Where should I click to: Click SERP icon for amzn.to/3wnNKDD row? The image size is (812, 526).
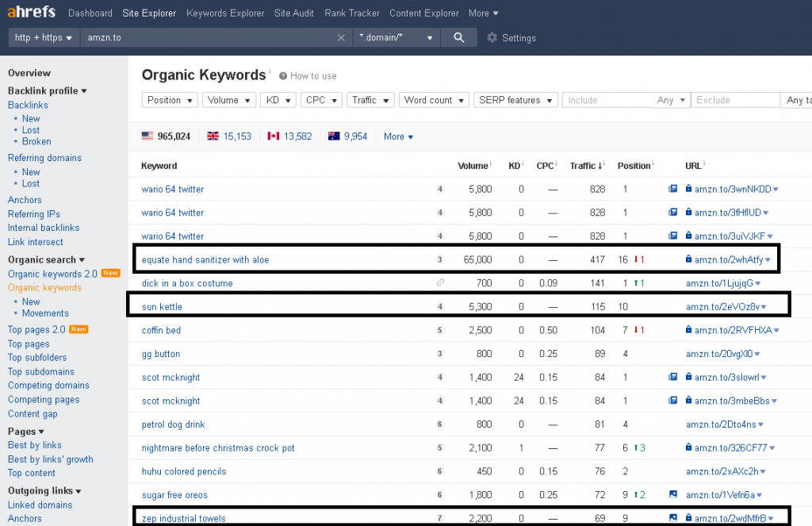coord(672,189)
